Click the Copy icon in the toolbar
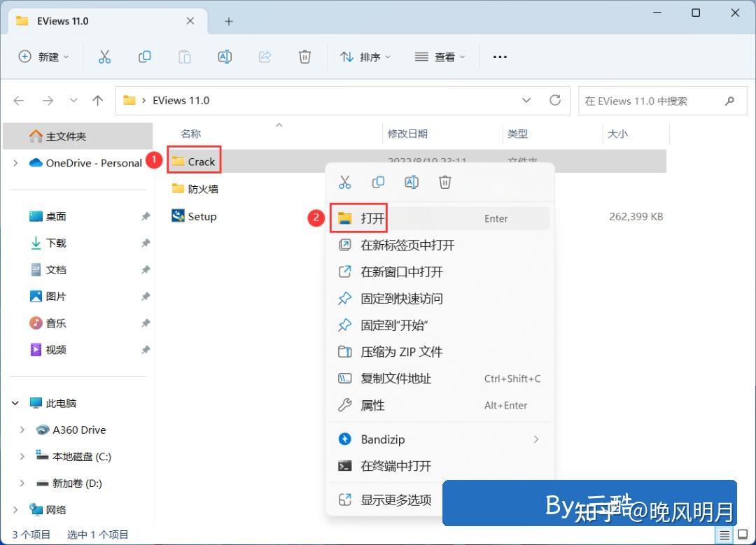 [144, 57]
